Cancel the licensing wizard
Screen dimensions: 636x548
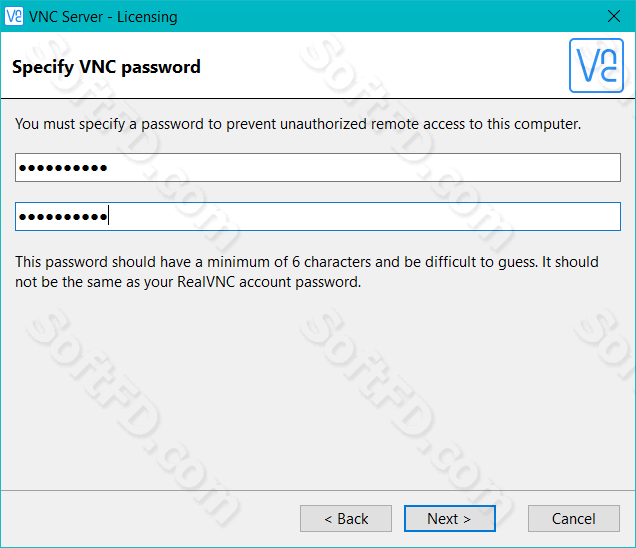574,518
